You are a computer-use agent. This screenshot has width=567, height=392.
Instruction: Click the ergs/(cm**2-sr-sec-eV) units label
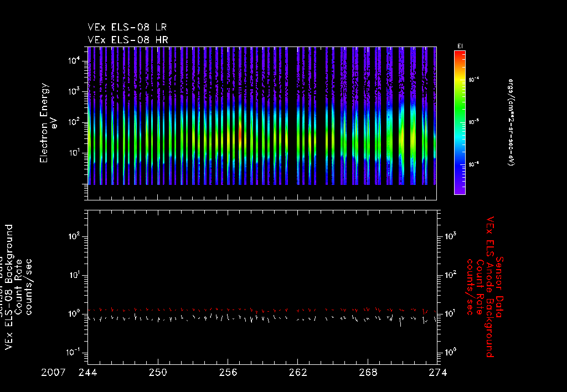tap(511, 122)
